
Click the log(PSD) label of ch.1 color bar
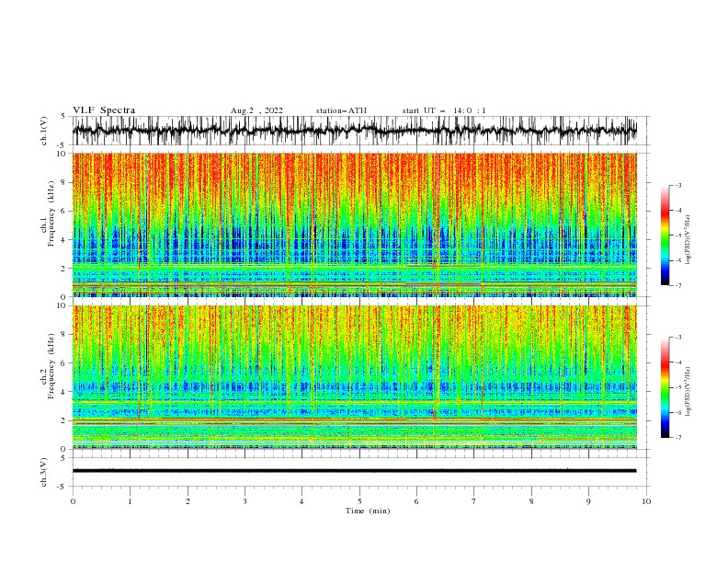click(x=688, y=240)
